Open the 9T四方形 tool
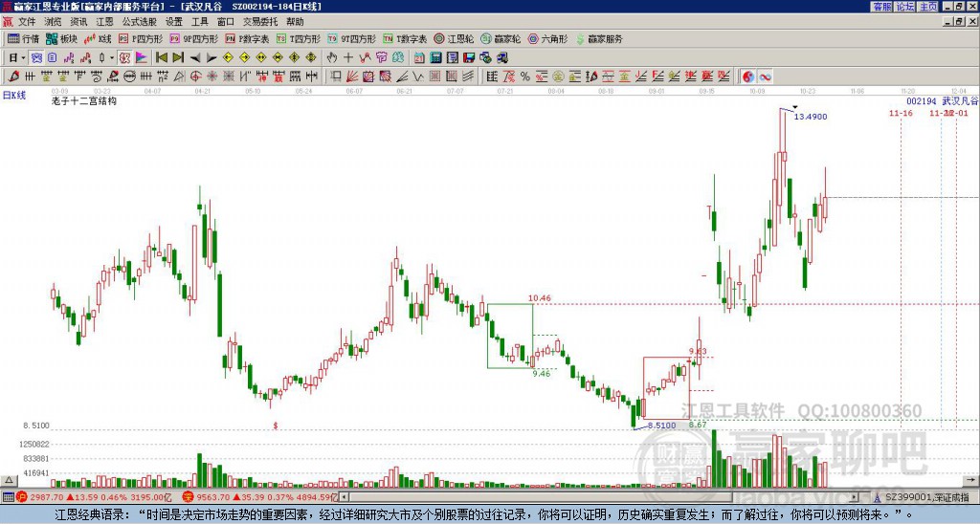 [351, 38]
